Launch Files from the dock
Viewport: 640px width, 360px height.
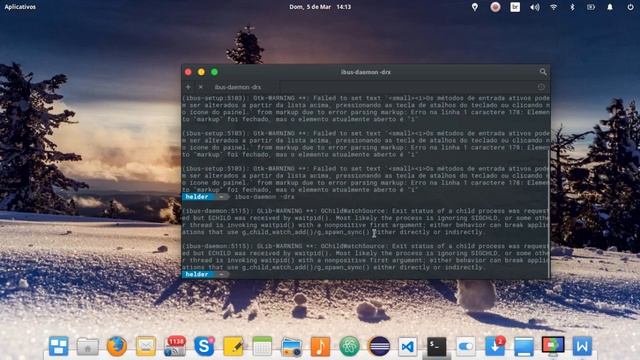(87, 346)
